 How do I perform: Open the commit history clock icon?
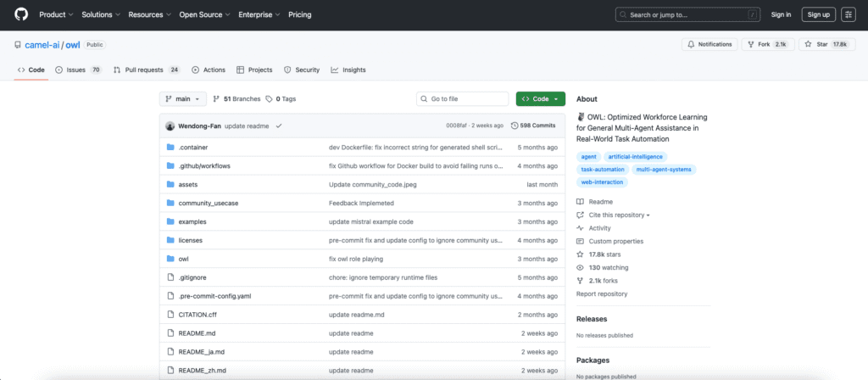(515, 126)
